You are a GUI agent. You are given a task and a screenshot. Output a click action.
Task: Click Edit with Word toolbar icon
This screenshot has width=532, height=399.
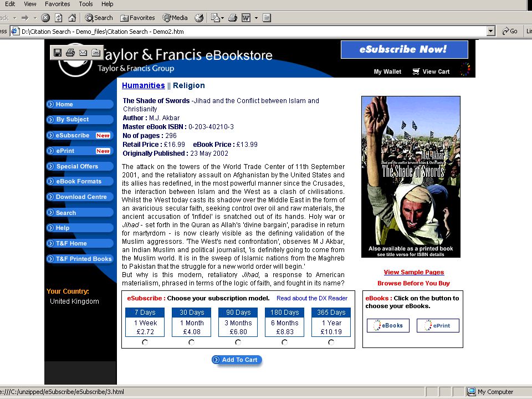coord(246,18)
